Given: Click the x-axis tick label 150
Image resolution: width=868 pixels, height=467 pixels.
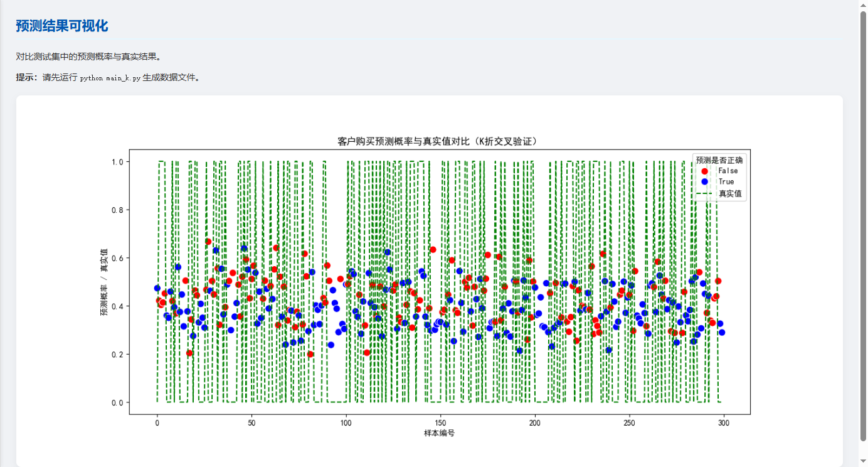Looking at the screenshot, I should [x=440, y=423].
